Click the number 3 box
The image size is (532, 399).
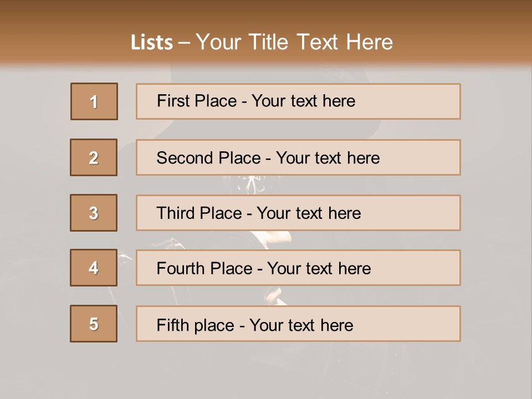(94, 213)
